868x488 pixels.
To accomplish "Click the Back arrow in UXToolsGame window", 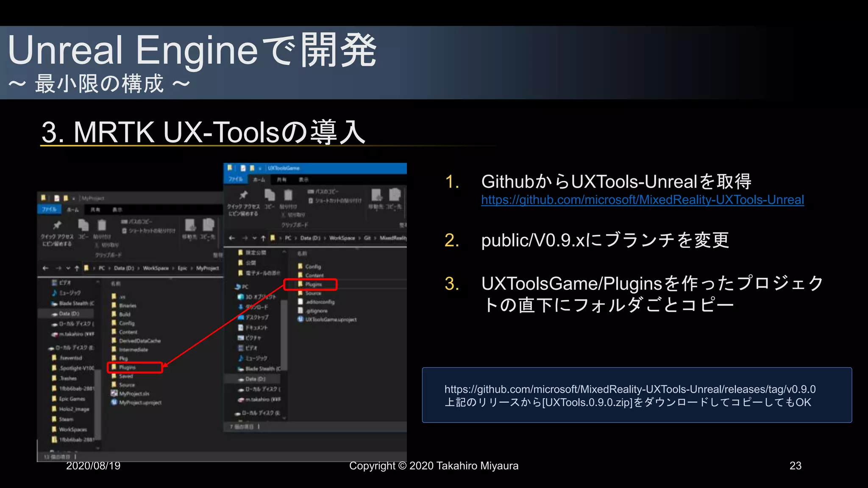I will point(232,238).
